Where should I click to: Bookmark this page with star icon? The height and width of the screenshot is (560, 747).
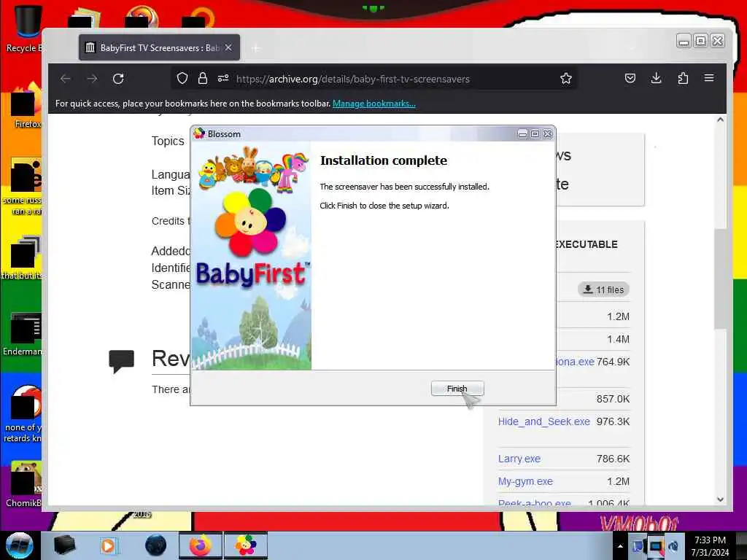click(x=566, y=79)
